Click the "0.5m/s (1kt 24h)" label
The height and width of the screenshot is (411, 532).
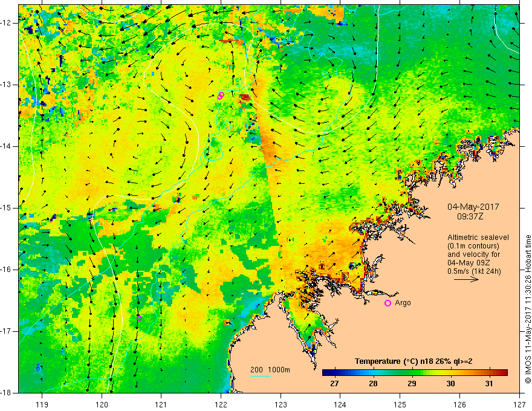pyautogui.click(x=474, y=271)
